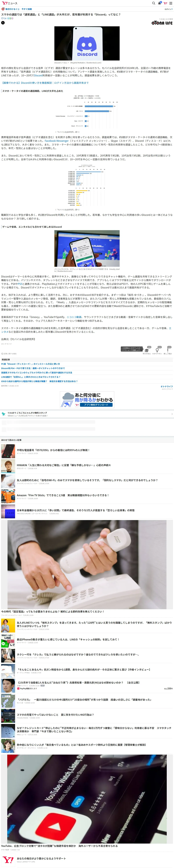Open YouTube、広告ブロック対策 article headline
The height and width of the screenshot is (868, 174).
pos(59,846)
